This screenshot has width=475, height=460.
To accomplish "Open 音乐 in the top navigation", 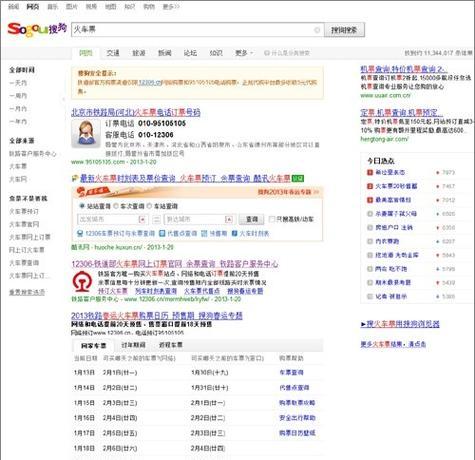I will click(52, 7).
